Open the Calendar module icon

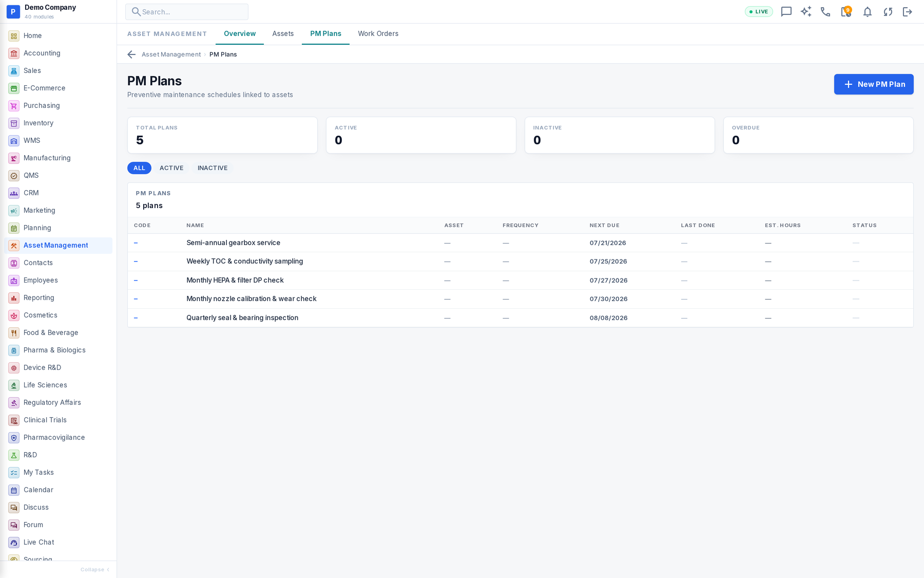point(14,490)
